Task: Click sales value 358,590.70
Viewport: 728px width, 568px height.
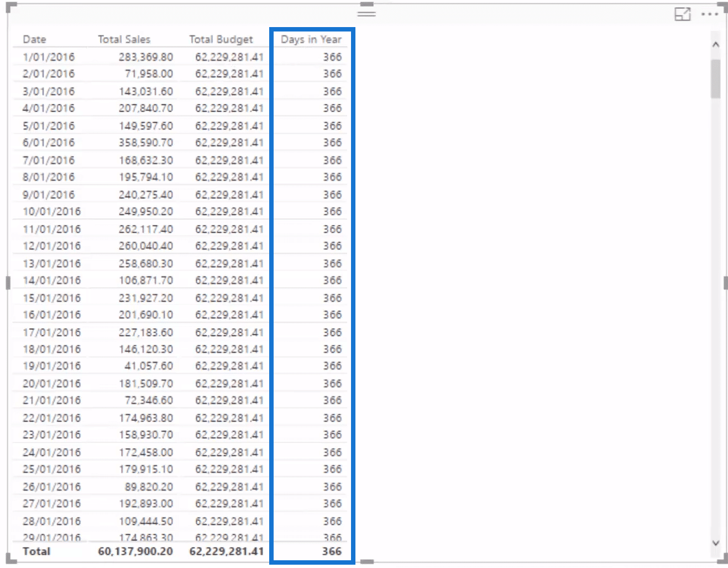Action: click(x=145, y=142)
